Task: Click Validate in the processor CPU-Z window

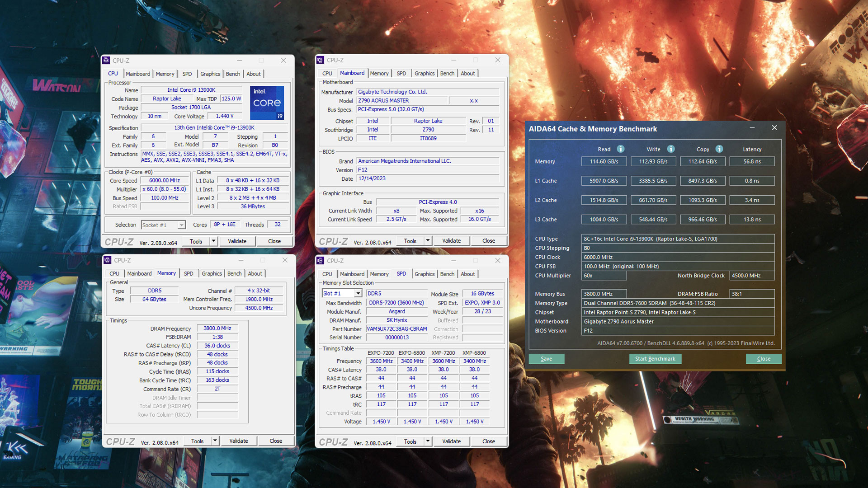Action: [x=237, y=241]
